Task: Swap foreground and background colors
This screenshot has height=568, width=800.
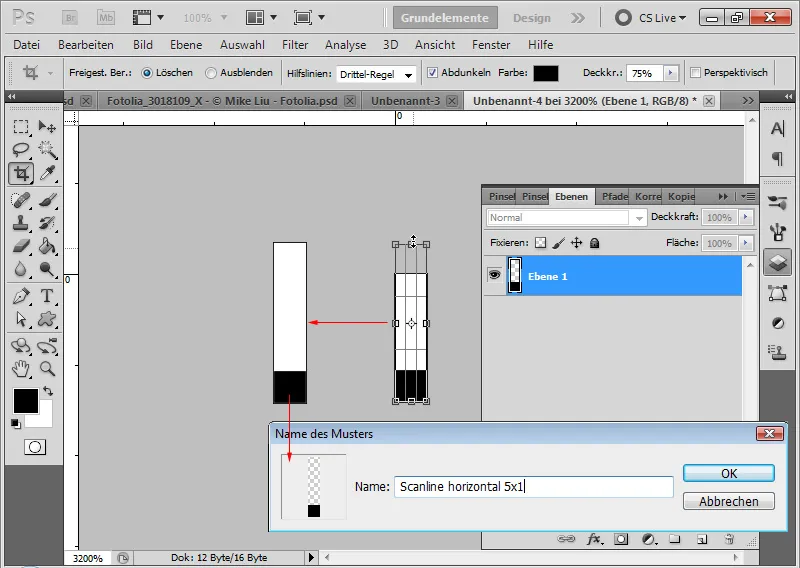Action: tap(47, 391)
